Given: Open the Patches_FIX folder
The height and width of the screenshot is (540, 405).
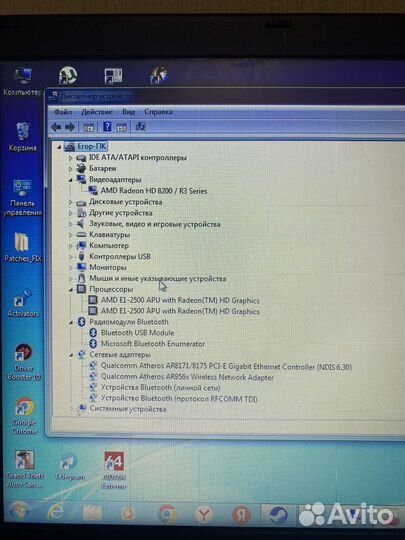Looking at the screenshot, I should [x=23, y=247].
